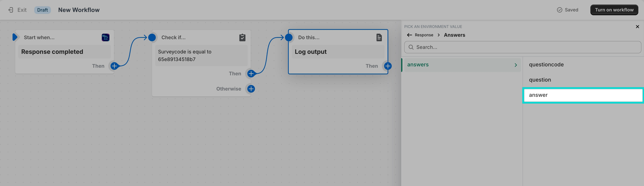Go back with the breadcrumb arrow
The width and height of the screenshot is (644, 186).
tap(409, 35)
